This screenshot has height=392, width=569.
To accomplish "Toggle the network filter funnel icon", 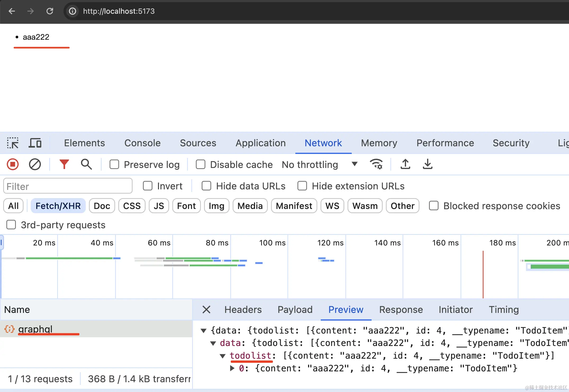I will (64, 164).
